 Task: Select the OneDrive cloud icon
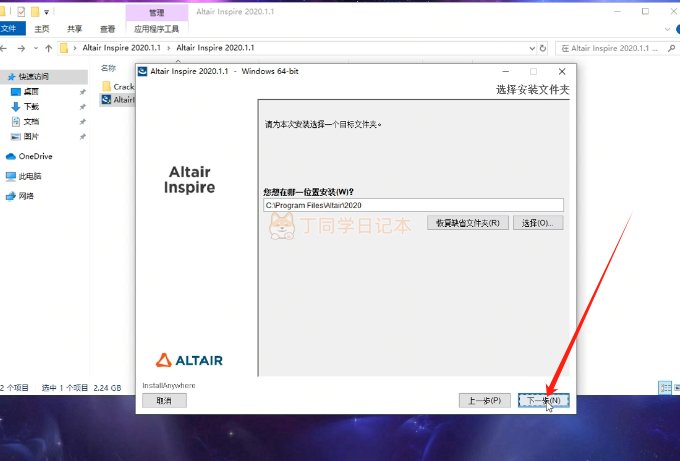tap(11, 156)
